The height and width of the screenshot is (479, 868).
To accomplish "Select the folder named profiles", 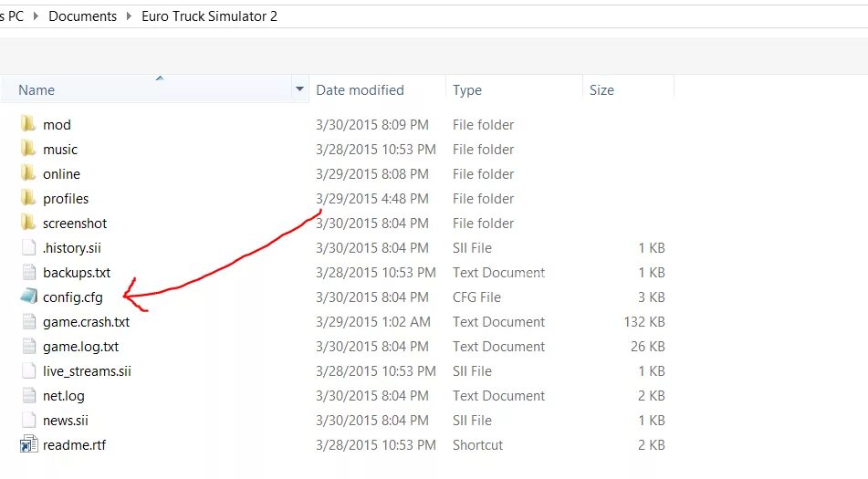I will pos(66,198).
